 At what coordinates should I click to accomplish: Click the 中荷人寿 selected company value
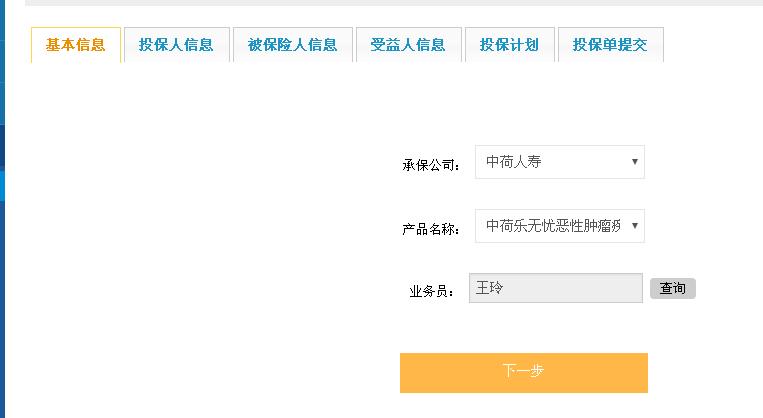tap(514, 162)
